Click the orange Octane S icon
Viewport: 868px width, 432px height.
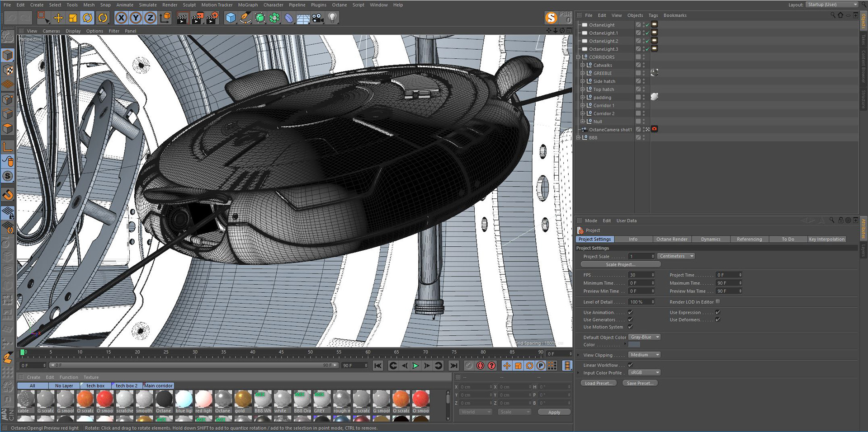pos(551,18)
